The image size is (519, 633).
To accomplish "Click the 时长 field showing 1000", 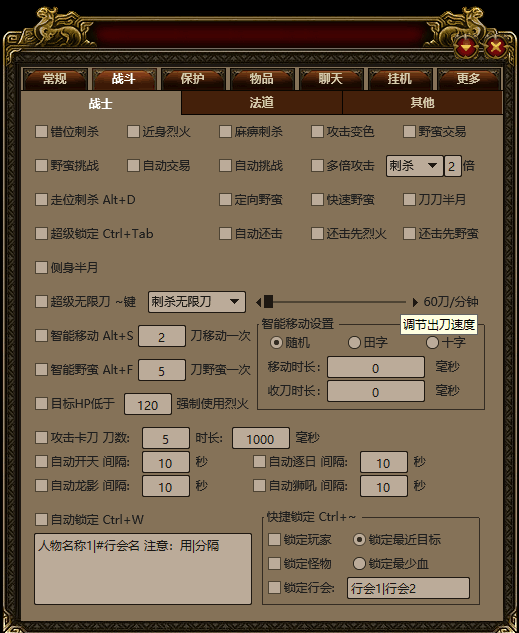I will [x=261, y=438].
